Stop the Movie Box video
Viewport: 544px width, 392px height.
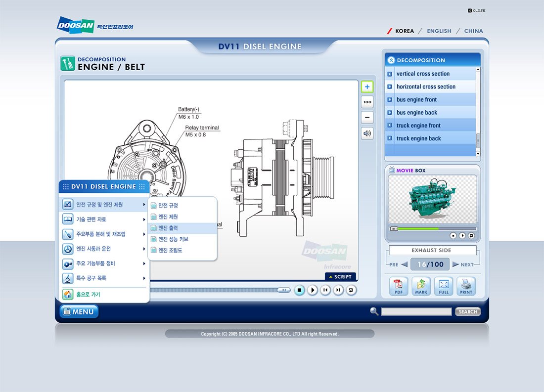[453, 236]
